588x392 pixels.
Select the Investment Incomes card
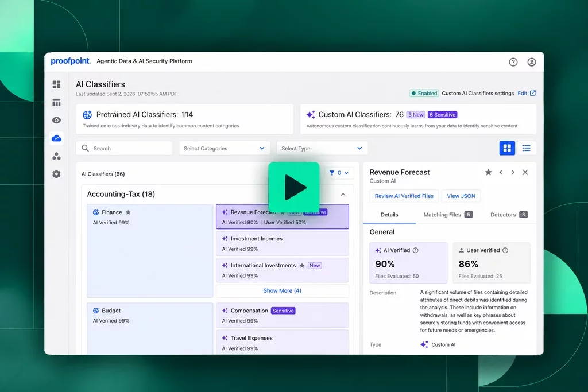click(283, 243)
